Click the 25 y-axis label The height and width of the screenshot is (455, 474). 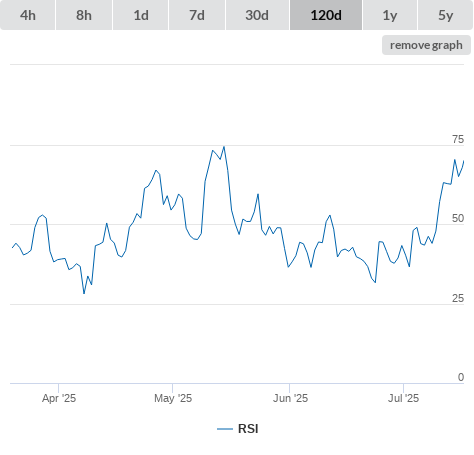pyautogui.click(x=458, y=298)
